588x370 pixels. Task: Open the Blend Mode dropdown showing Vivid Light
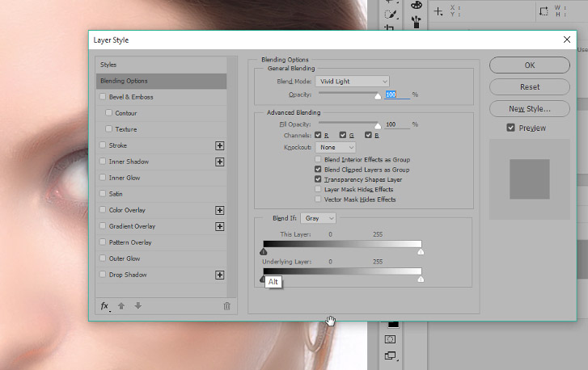coord(352,82)
